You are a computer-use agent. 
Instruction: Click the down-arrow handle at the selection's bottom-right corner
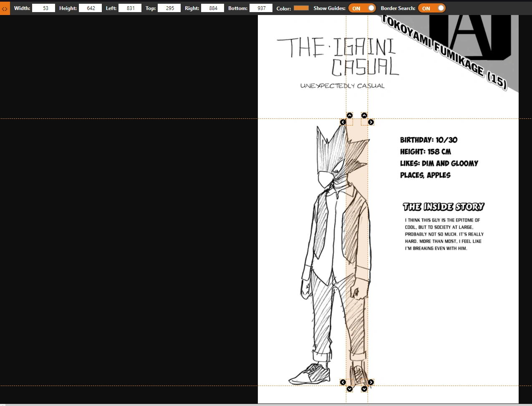(364, 389)
